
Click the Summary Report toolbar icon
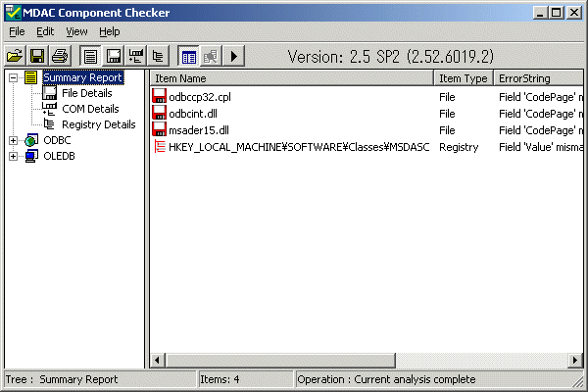tap(90, 57)
